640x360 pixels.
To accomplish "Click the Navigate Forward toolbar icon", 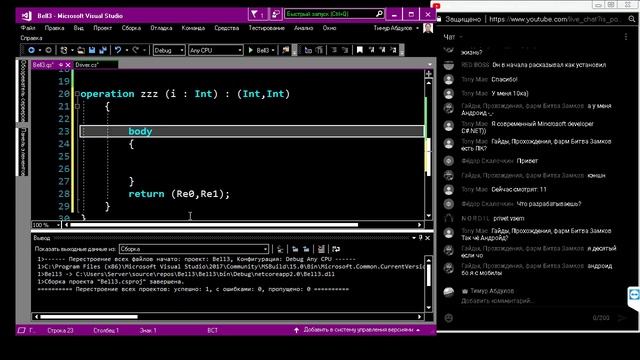I will (49, 50).
